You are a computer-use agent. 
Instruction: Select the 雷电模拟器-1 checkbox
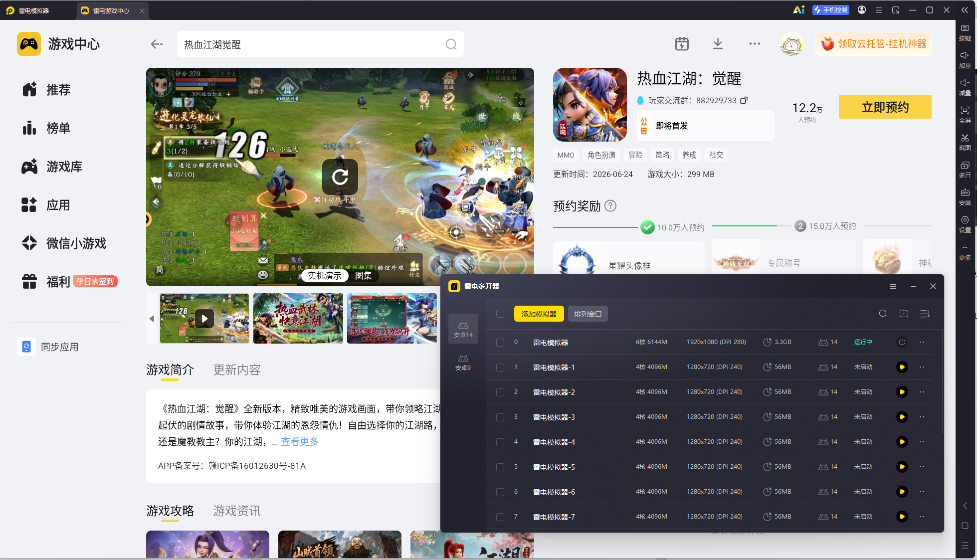pyautogui.click(x=500, y=368)
